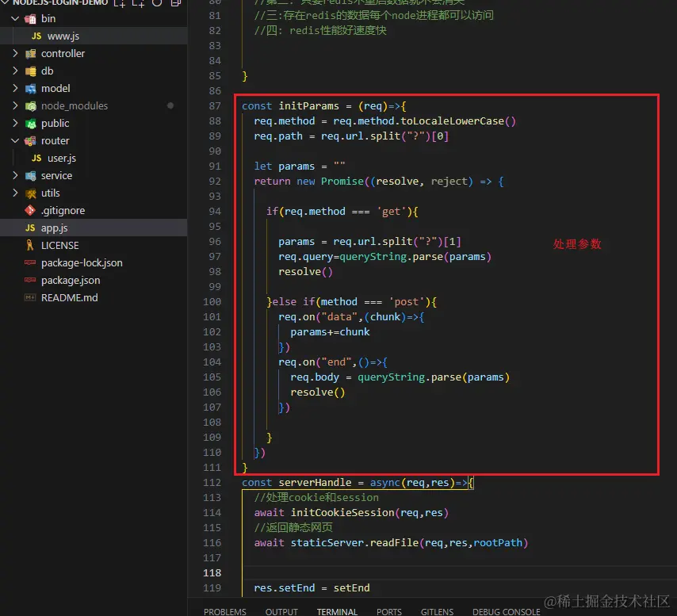Click the service folder icon
Viewport: 677px width, 616px height.
click(30, 176)
